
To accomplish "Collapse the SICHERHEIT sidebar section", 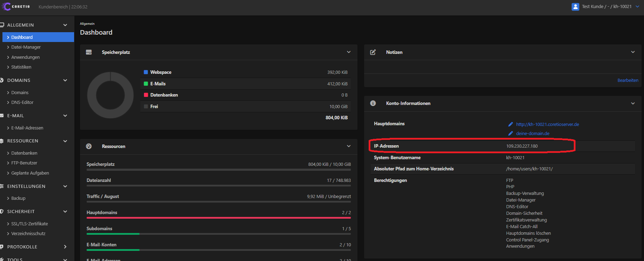I will [x=65, y=211].
